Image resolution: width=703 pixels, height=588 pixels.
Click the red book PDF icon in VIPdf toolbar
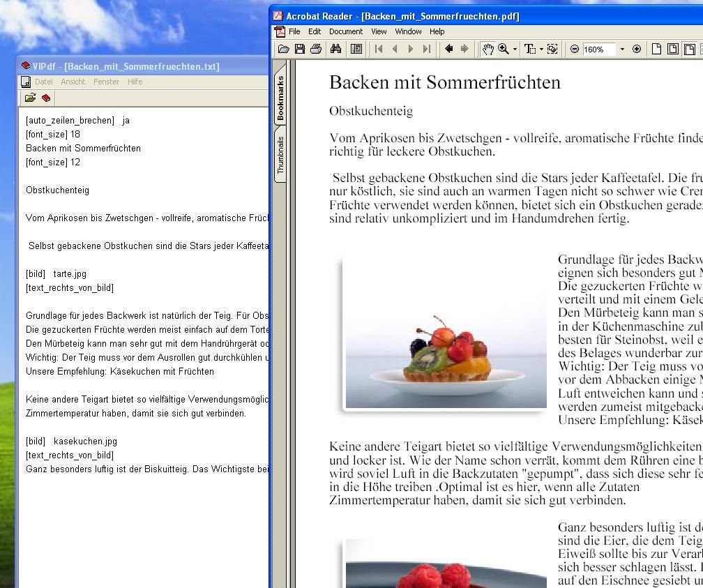(x=46, y=98)
